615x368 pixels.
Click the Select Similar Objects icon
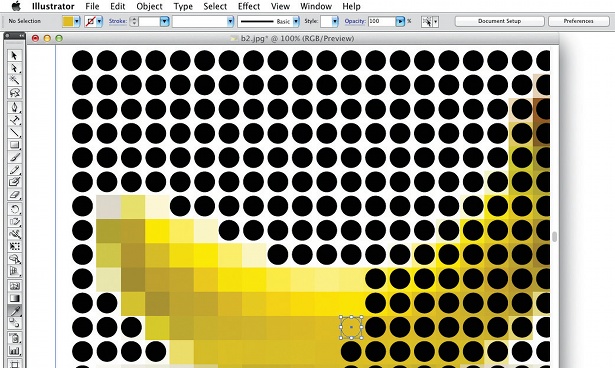(x=427, y=21)
